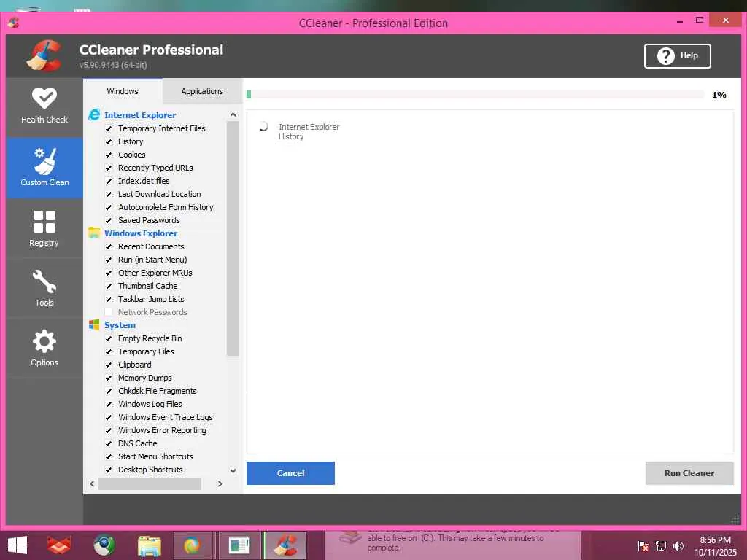The width and height of the screenshot is (747, 560).
Task: Toggle Other Explorer MRUs checkbox
Action: tap(109, 273)
